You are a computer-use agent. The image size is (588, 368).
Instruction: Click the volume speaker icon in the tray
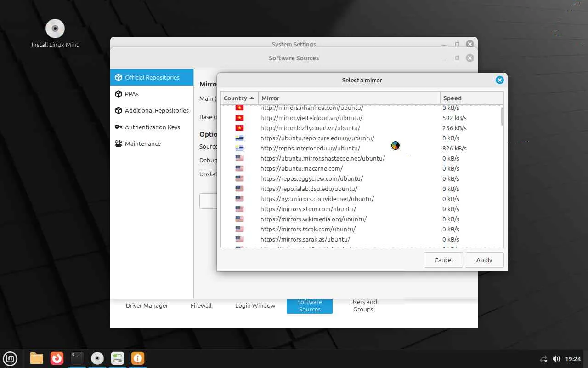[556, 359]
